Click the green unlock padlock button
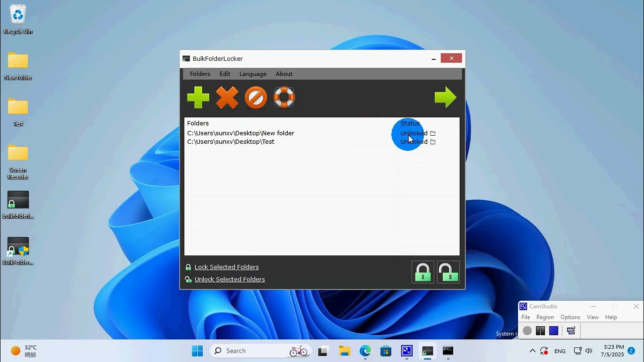644x362 pixels. pos(448,271)
